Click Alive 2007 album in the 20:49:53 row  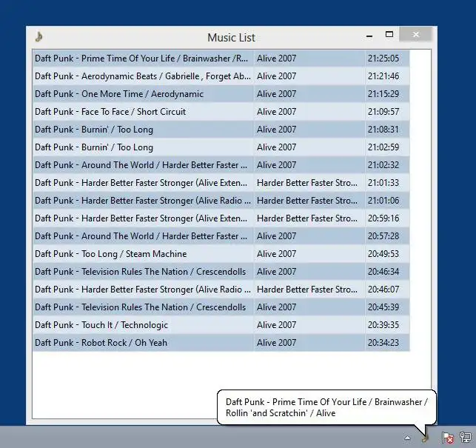pos(276,254)
